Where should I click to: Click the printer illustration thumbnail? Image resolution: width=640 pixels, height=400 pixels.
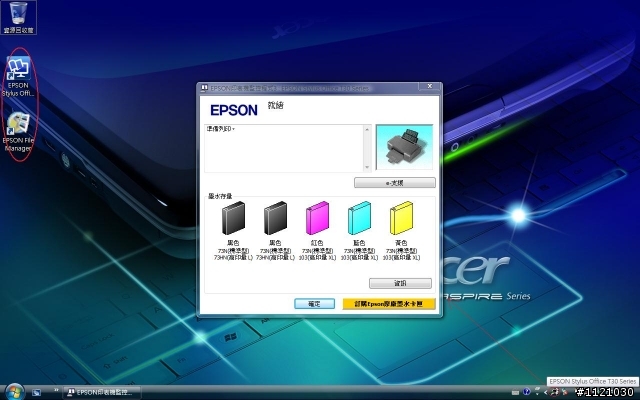(404, 147)
